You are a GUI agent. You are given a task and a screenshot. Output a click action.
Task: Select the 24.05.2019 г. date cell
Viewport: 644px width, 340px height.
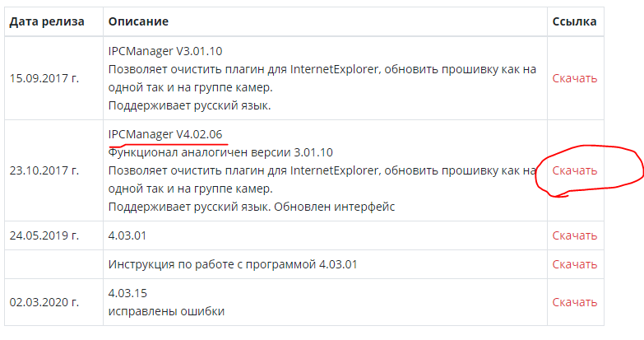point(44,235)
